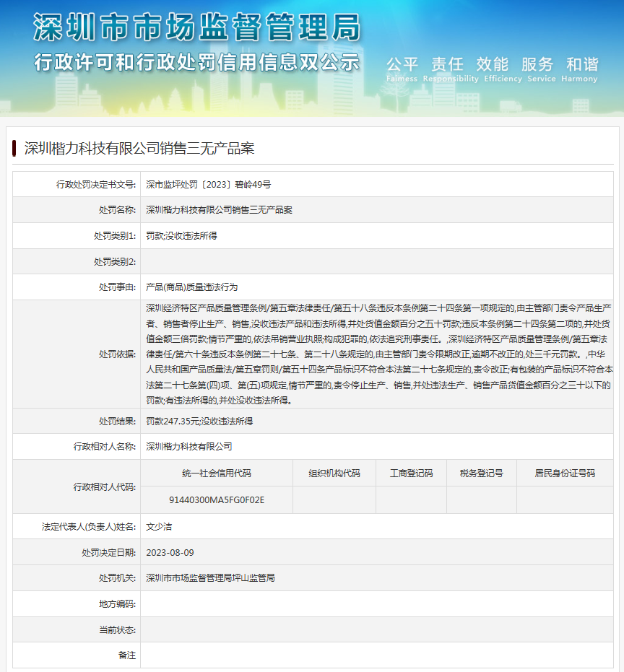
Task: Click the 行政相对人代码 label
Action: tap(104, 486)
